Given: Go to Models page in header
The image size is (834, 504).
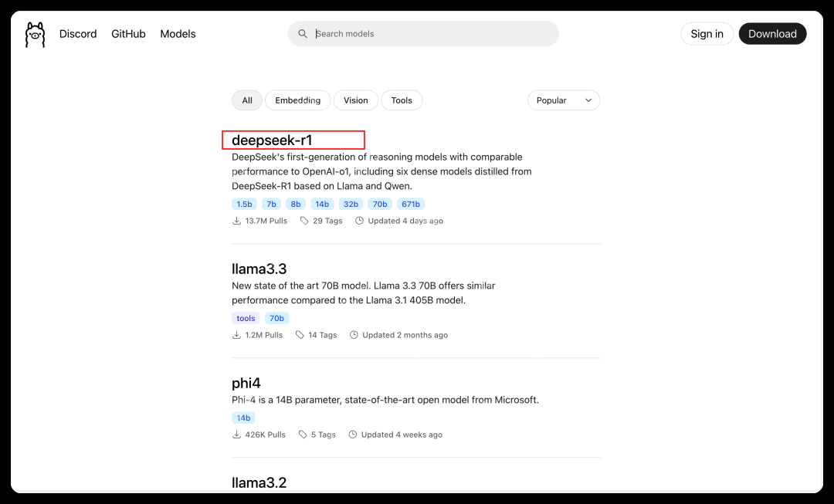Looking at the screenshot, I should point(178,34).
